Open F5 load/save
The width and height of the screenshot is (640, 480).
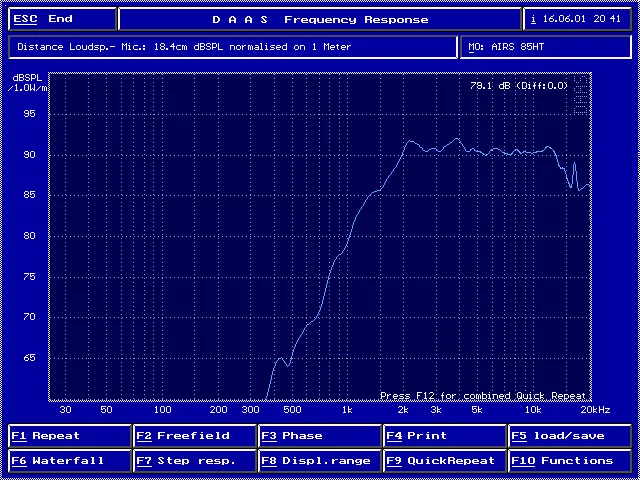click(570, 436)
